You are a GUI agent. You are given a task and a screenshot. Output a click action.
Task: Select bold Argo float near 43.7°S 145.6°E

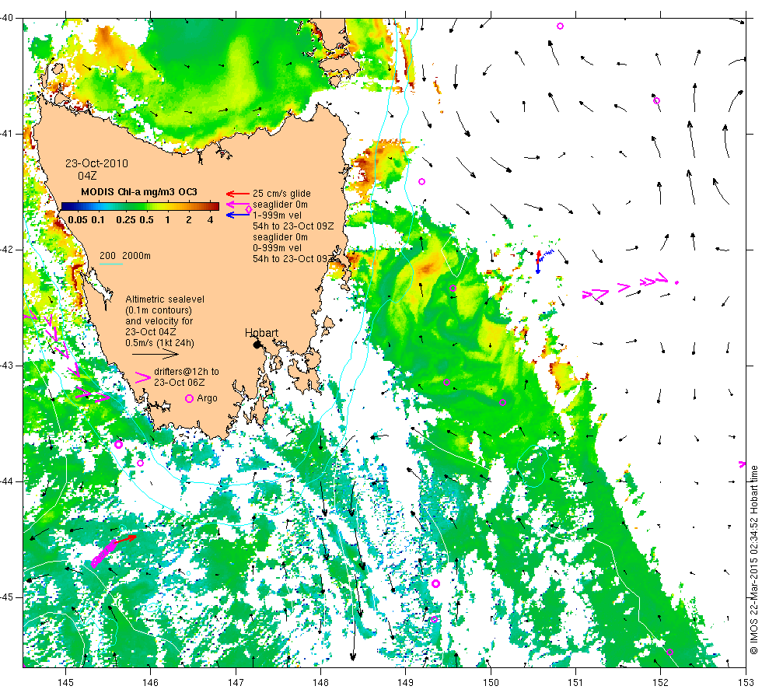pos(118,444)
